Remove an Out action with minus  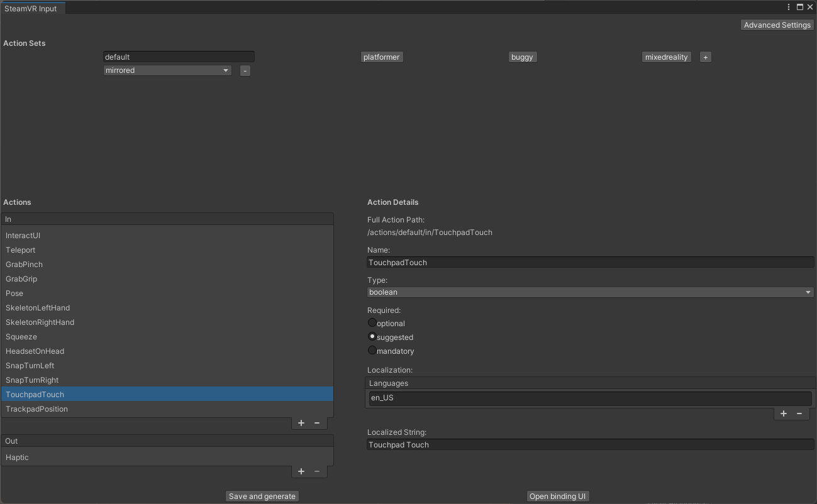click(x=317, y=471)
